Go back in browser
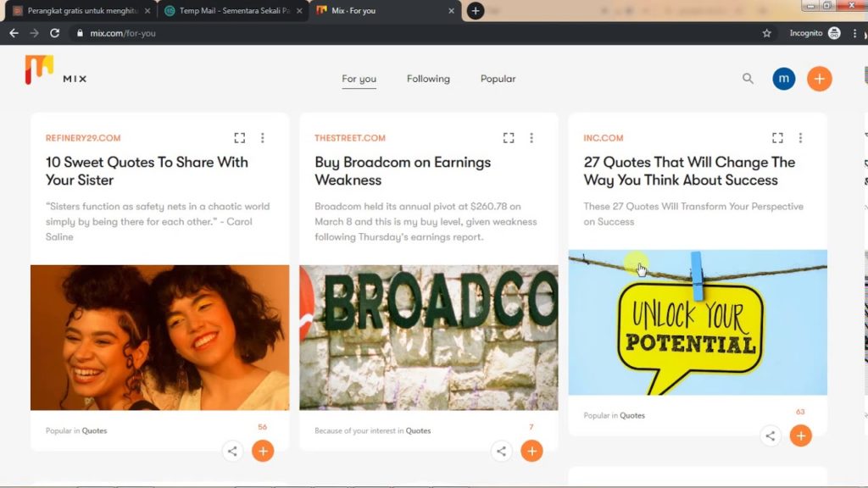Viewport: 868px width, 488px height. pyautogui.click(x=14, y=33)
